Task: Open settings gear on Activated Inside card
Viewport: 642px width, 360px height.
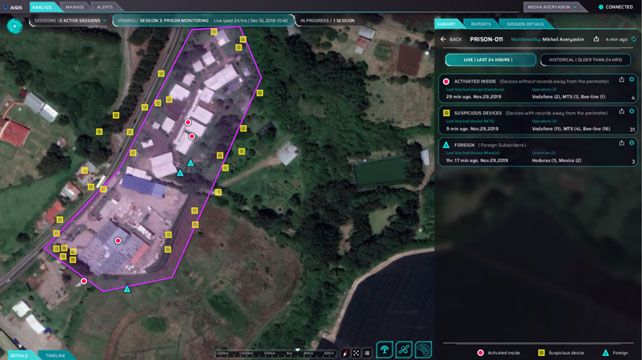Action: [x=632, y=79]
